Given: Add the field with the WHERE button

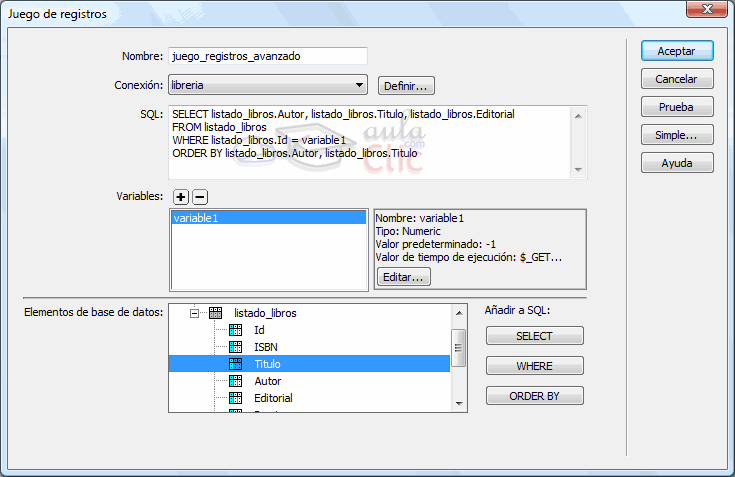Looking at the screenshot, I should [x=534, y=366].
